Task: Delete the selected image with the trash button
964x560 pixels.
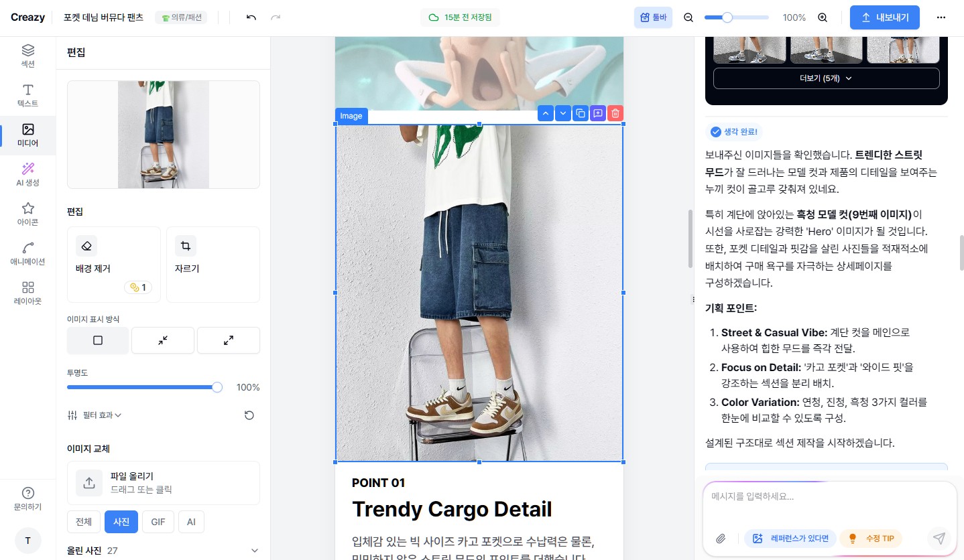Action: pyautogui.click(x=615, y=113)
